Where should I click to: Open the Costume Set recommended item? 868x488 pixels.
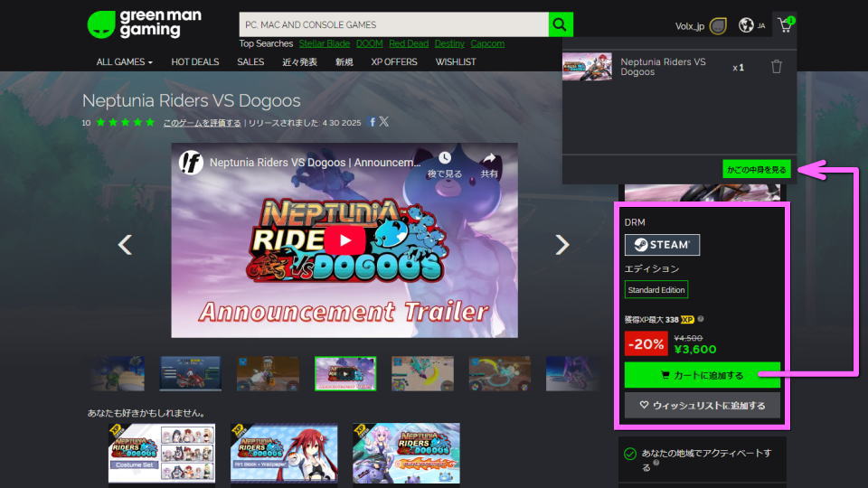[162, 453]
